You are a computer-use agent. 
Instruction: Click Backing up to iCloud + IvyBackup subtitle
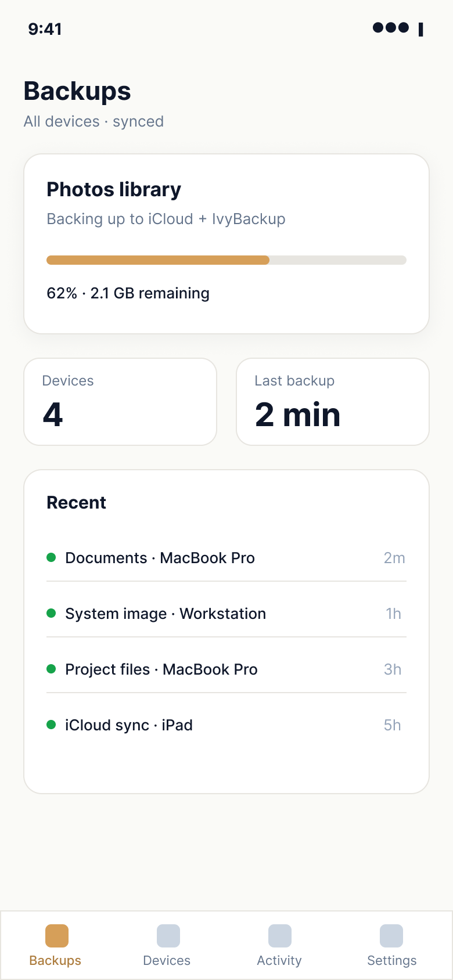(166, 219)
